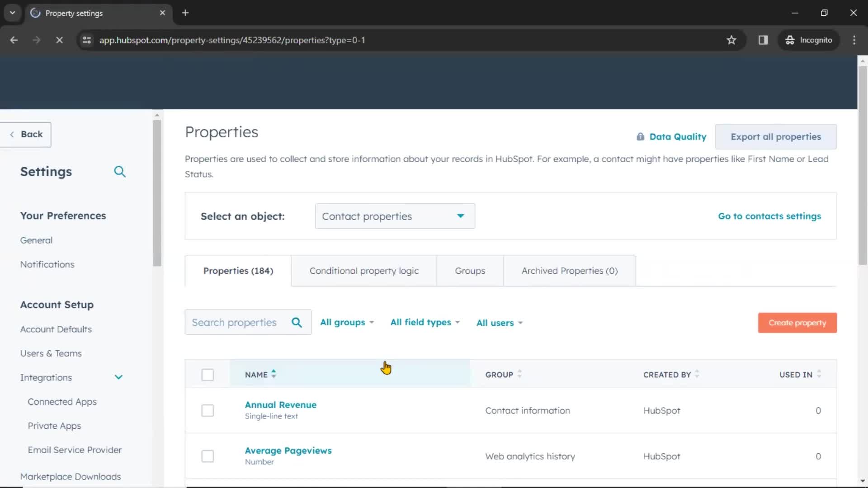Sort by CREATED BY column arrows
This screenshot has width=868, height=488.
pyautogui.click(x=697, y=374)
